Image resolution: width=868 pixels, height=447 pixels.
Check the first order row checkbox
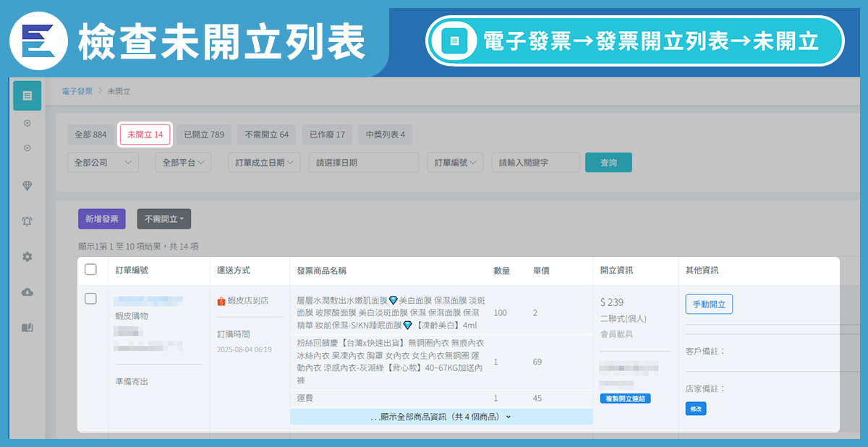click(90, 299)
